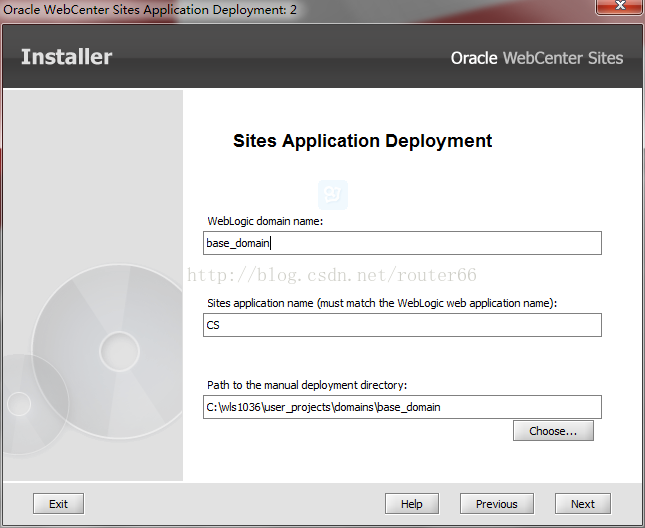Click the Installer banner title

66,57
